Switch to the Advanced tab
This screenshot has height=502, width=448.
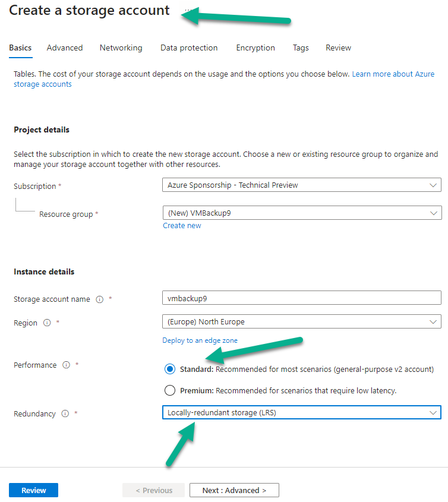tap(65, 48)
